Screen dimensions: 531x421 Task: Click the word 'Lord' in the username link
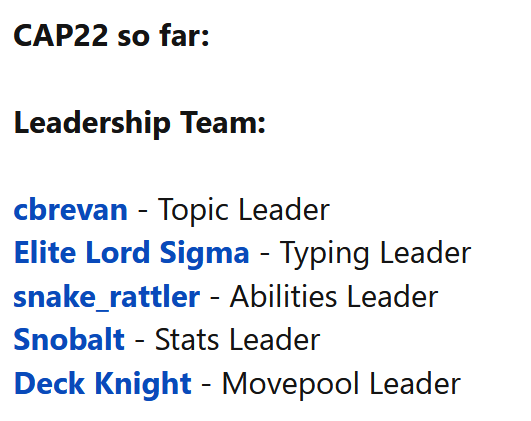click(x=118, y=253)
